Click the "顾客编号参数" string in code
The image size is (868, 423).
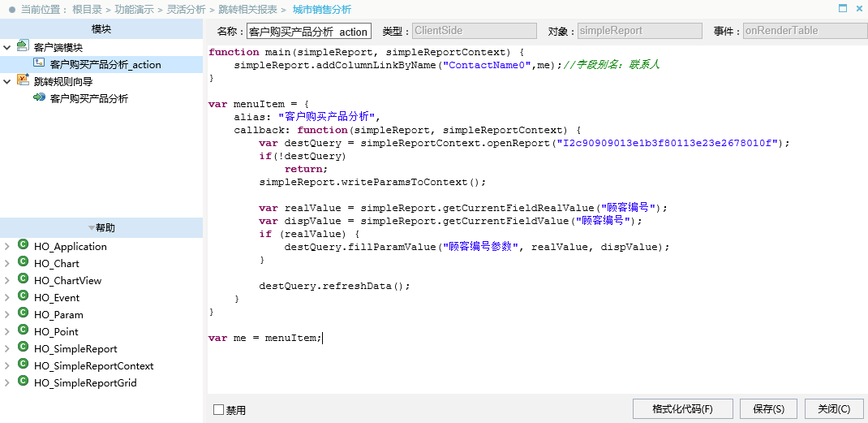point(479,247)
